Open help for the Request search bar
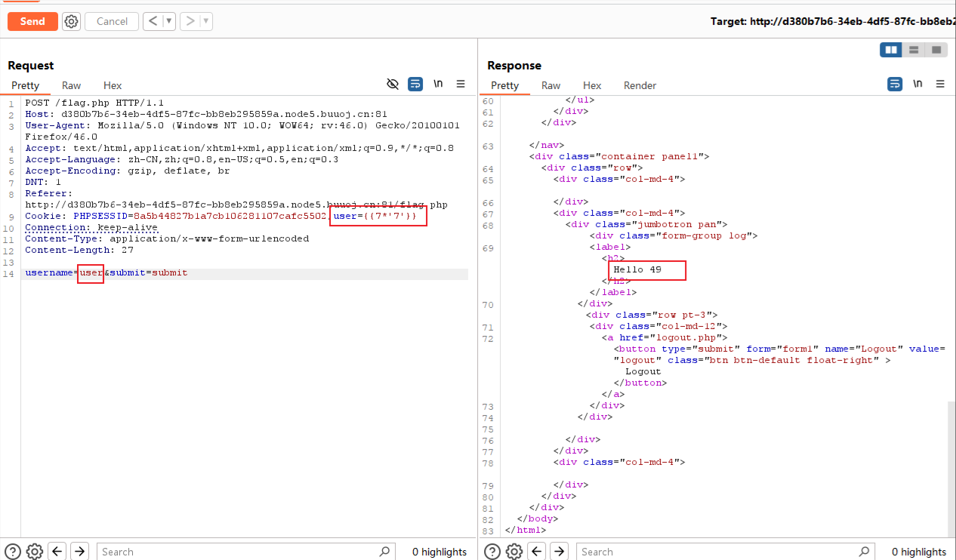956x560 pixels. point(13,551)
